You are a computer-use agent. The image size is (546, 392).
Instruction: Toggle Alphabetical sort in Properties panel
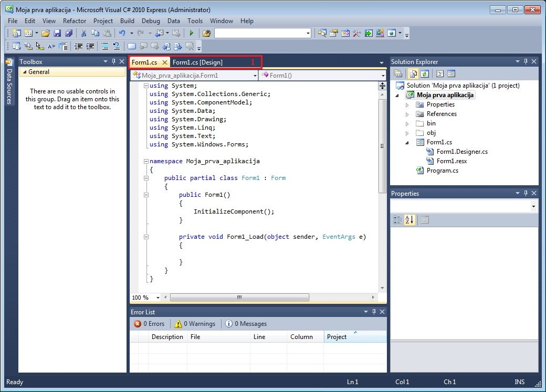[x=409, y=220]
